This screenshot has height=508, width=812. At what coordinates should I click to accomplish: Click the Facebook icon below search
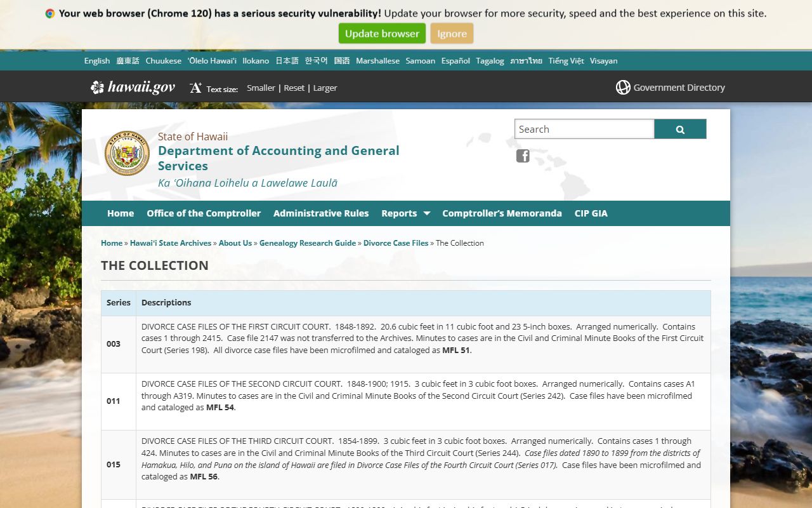point(523,156)
